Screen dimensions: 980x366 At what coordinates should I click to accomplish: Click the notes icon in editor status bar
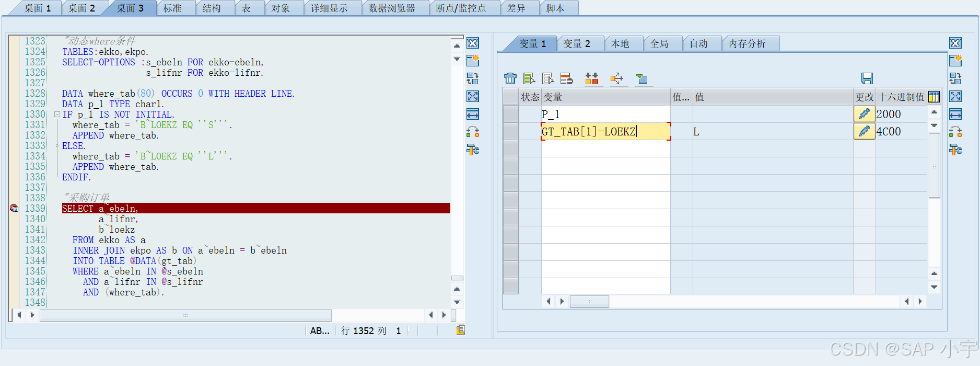(x=460, y=330)
